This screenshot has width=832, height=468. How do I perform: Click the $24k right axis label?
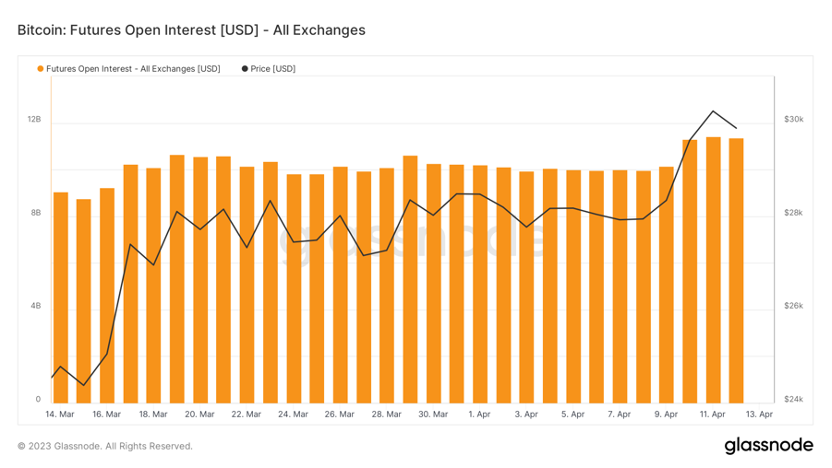click(793, 399)
